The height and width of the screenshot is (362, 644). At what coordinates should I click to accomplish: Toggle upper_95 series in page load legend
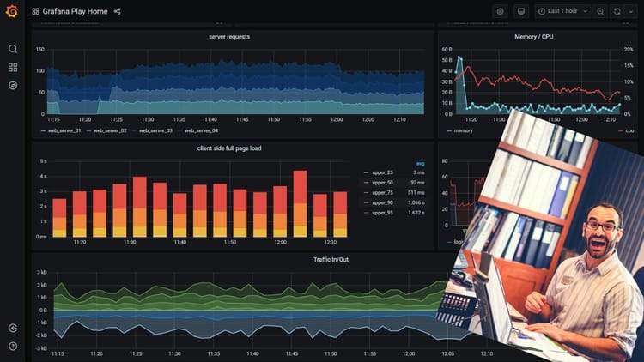point(381,212)
